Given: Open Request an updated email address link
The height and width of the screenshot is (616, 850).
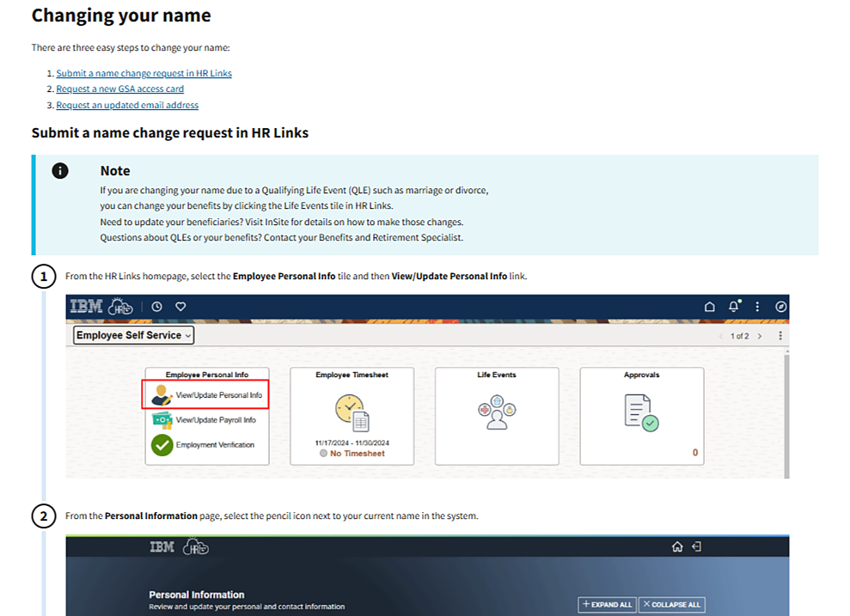Looking at the screenshot, I should click(x=127, y=105).
